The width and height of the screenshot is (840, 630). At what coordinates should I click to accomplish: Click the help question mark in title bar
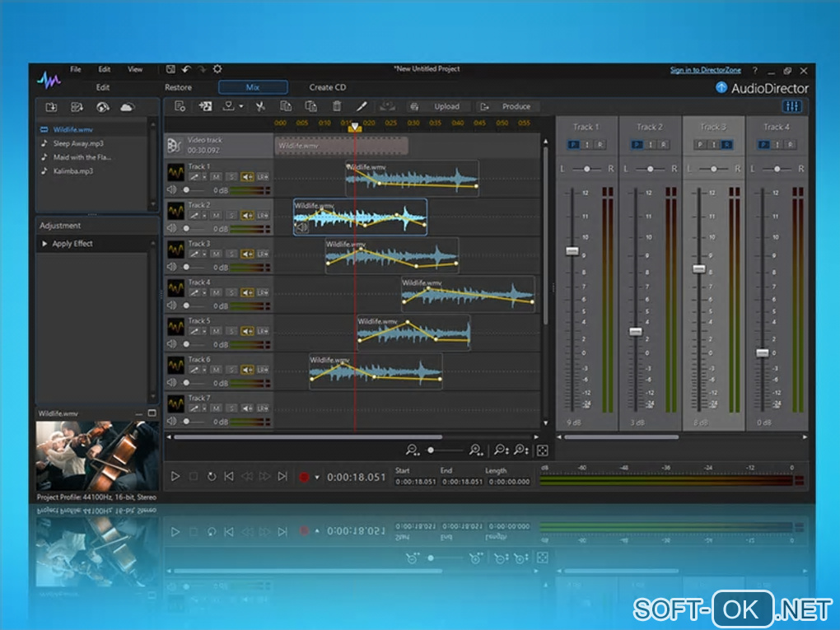pos(755,71)
